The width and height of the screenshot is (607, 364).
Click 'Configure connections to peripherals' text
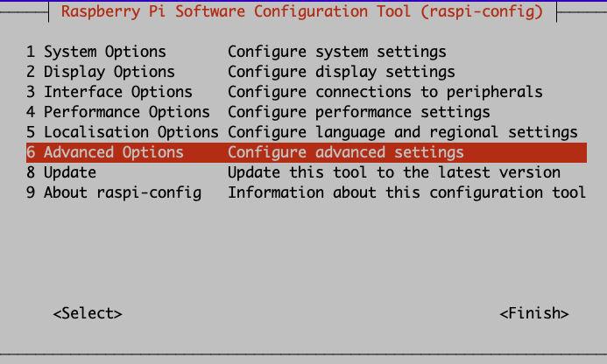(385, 92)
